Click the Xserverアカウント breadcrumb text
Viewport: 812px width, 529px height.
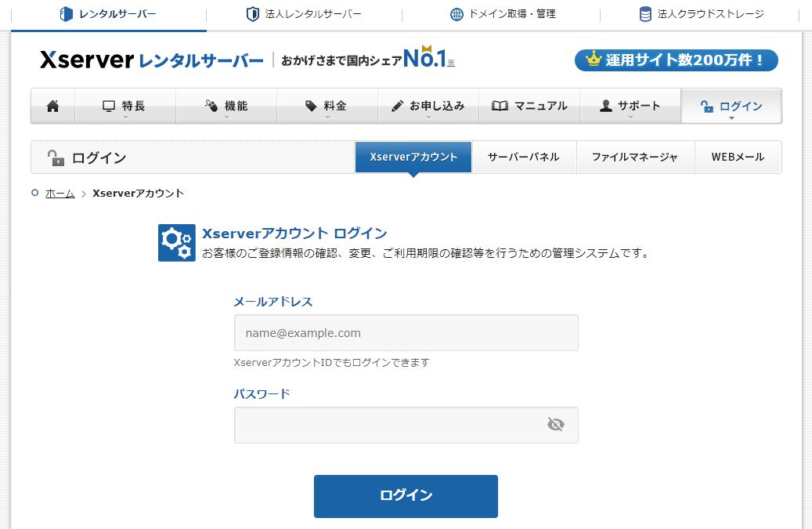point(139,194)
